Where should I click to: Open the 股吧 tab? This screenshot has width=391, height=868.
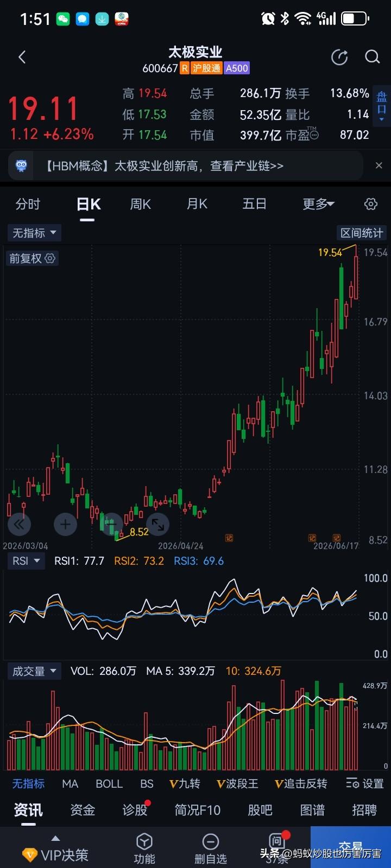tap(260, 810)
